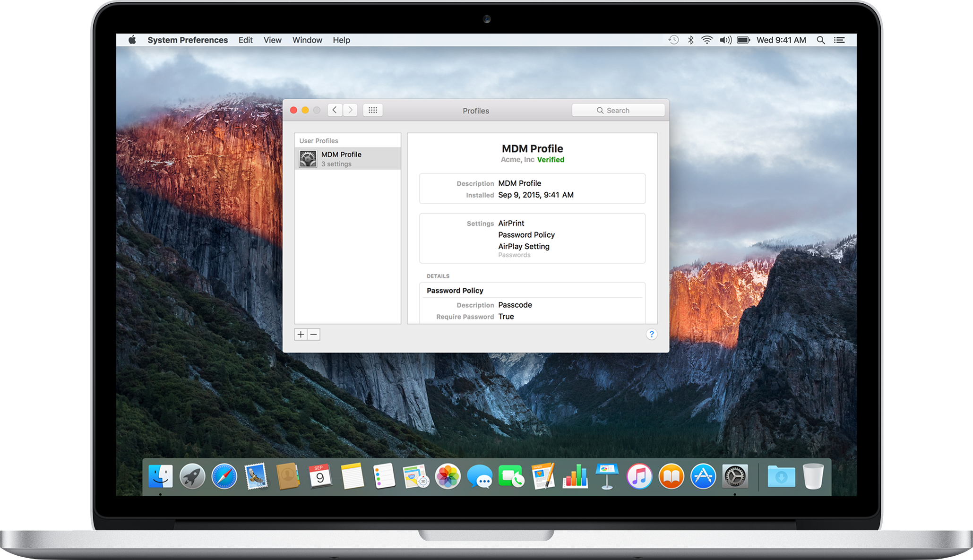The image size is (973, 560).
Task: Click the AirPrint setting entry
Action: point(511,223)
